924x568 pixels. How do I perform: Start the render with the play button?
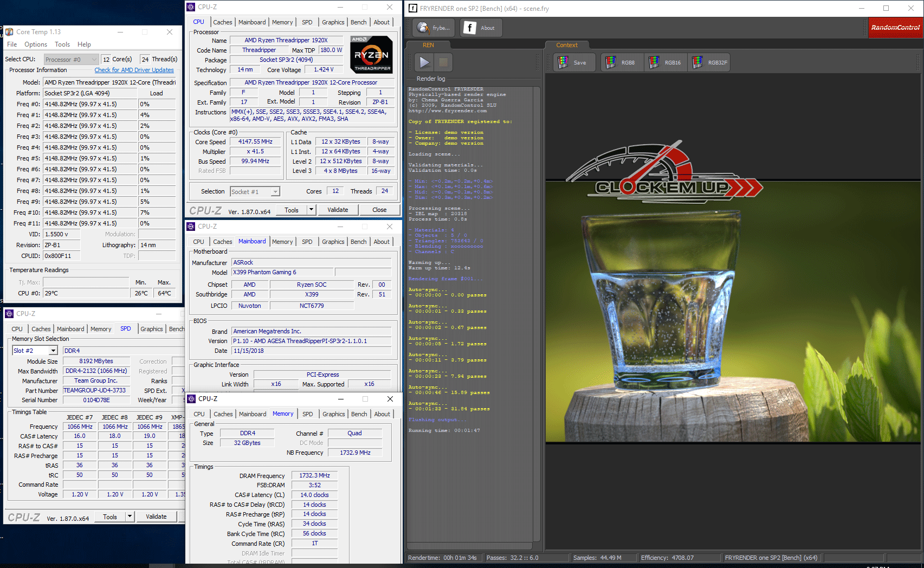424,63
